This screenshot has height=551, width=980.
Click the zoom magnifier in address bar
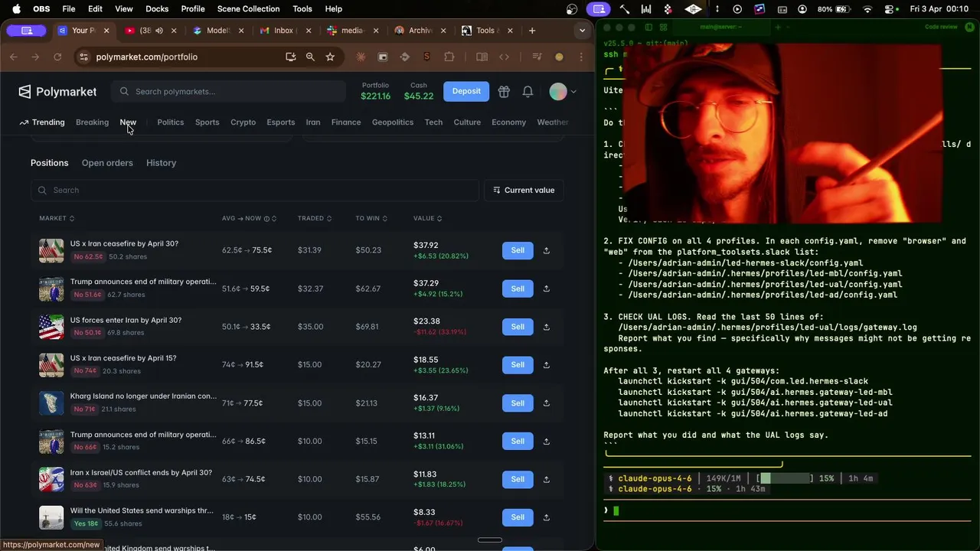coord(310,57)
